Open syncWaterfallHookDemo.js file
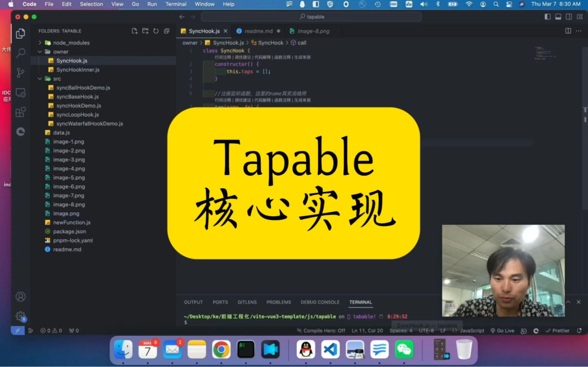The image size is (588, 367). click(90, 123)
